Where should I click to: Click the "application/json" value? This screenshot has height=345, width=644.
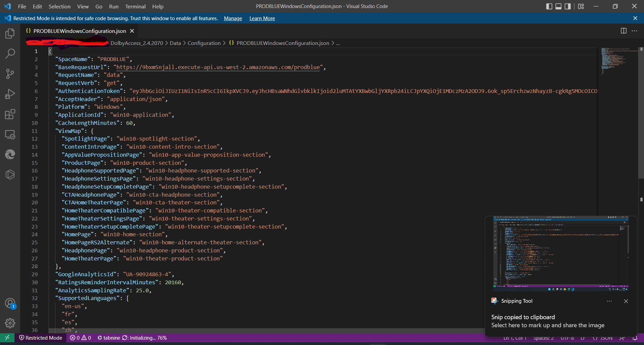(136, 99)
